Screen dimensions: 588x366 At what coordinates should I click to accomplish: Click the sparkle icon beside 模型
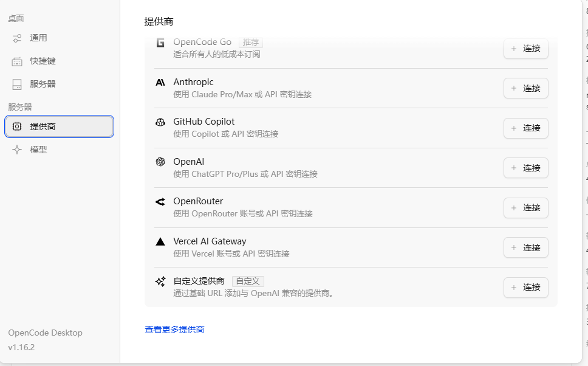pos(17,150)
